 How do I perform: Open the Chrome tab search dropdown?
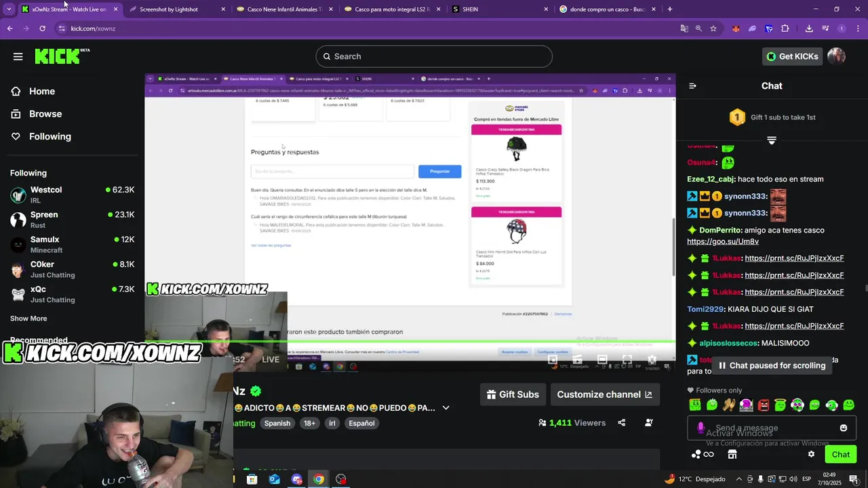[8, 9]
